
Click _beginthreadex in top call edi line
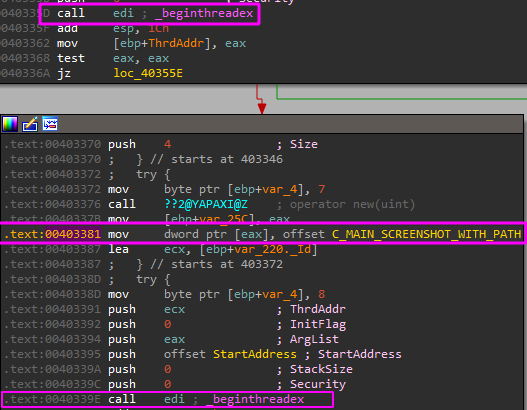tap(204, 13)
